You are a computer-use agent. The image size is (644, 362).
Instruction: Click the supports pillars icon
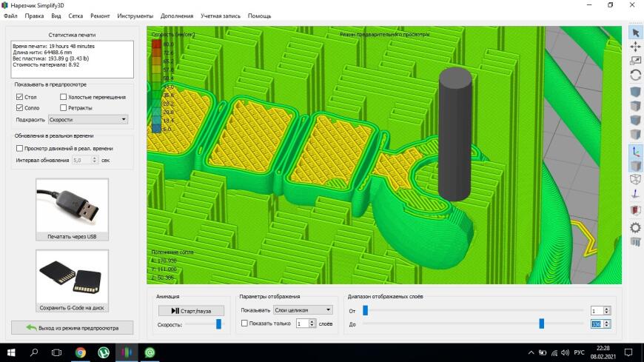pos(635,241)
